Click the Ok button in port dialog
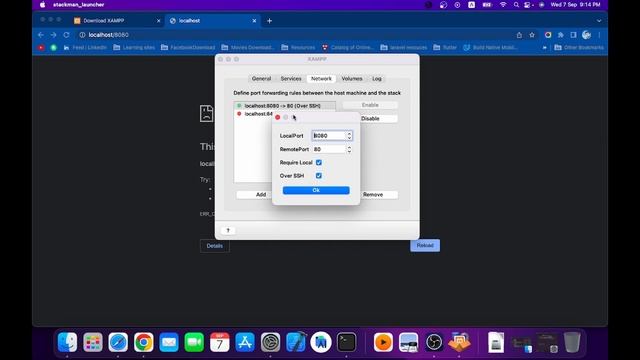 (x=316, y=190)
